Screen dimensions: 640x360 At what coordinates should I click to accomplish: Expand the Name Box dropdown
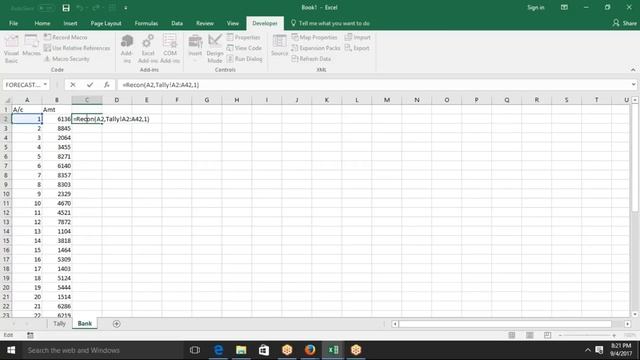click(x=45, y=85)
